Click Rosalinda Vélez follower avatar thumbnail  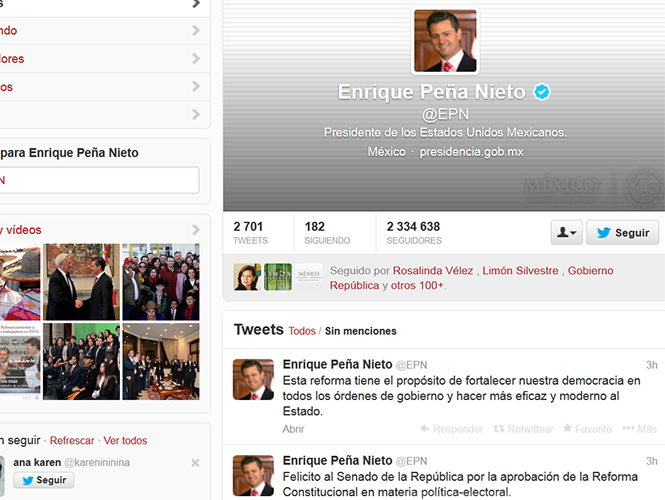click(x=247, y=277)
